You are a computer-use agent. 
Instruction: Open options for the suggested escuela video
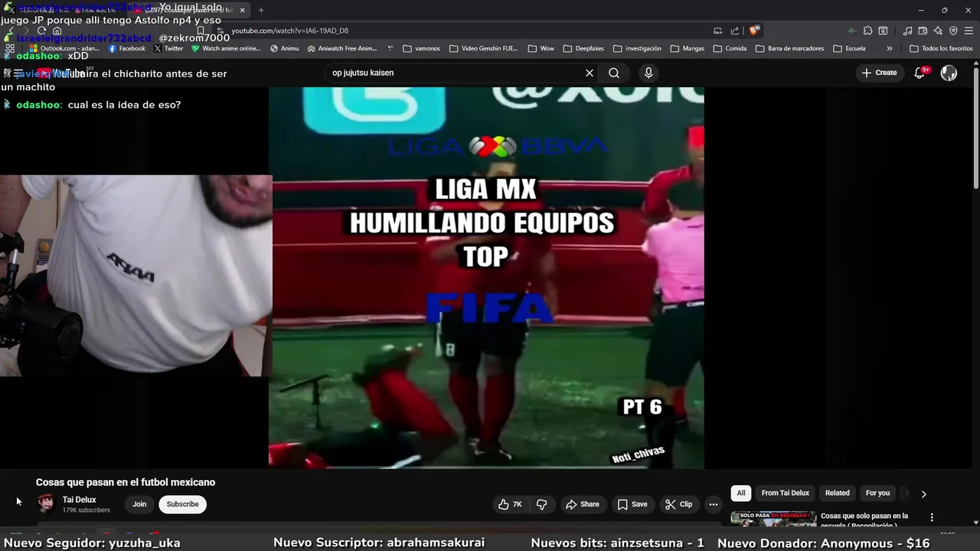point(932,517)
